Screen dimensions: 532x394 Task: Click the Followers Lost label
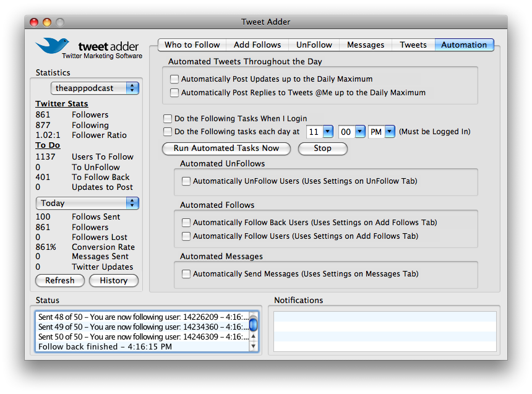100,238
